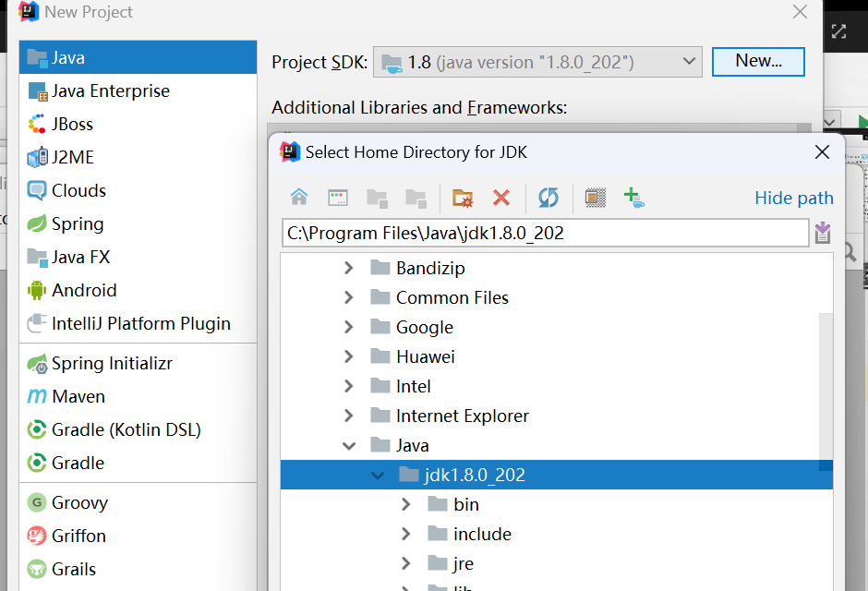The image size is (868, 591).
Task: Choose Android project type
Action: [138, 290]
